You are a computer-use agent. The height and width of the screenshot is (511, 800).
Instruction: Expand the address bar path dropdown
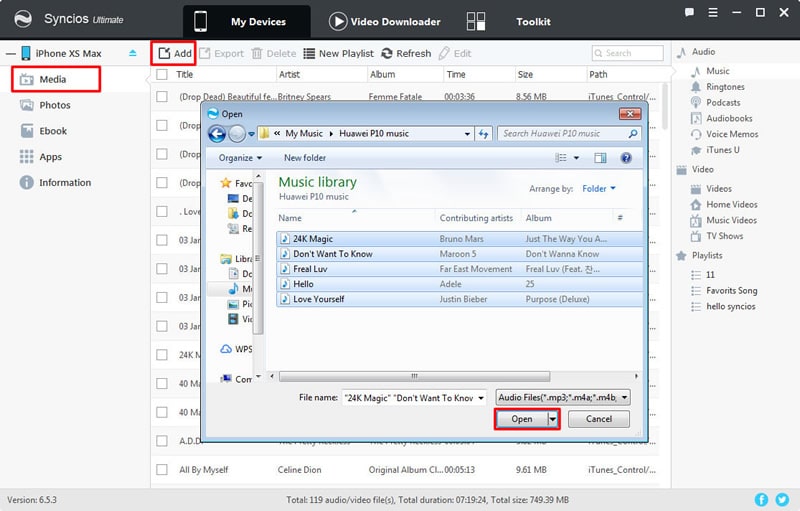click(467, 134)
